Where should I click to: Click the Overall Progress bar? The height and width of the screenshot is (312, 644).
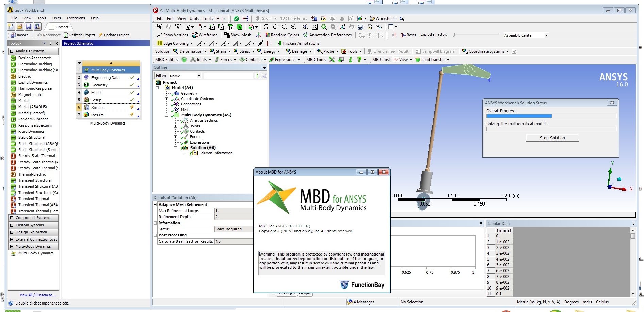(x=551, y=116)
